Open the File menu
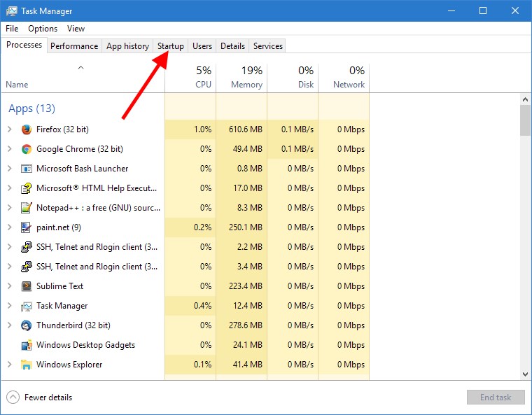Viewport: 532px width, 415px height. pyautogui.click(x=12, y=29)
